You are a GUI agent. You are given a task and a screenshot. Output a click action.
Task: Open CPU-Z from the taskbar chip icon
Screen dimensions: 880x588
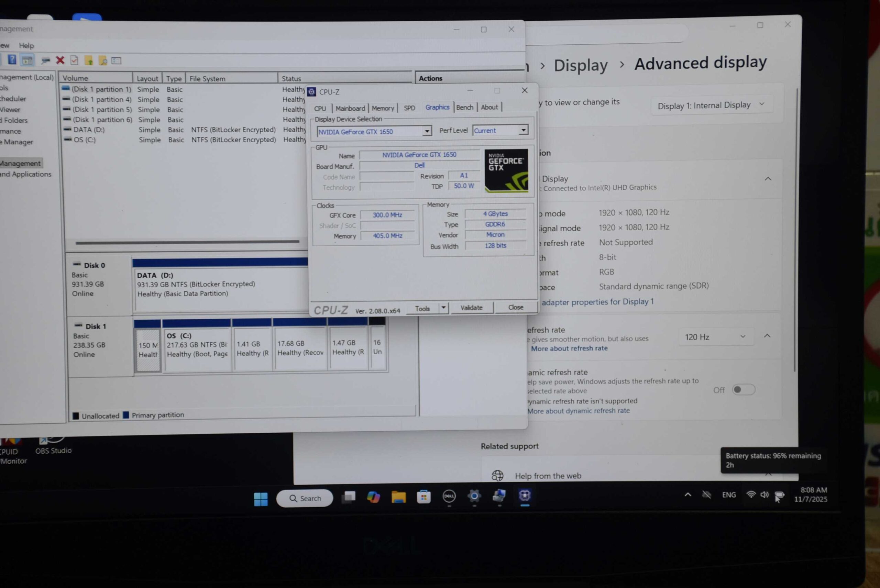[x=525, y=496]
